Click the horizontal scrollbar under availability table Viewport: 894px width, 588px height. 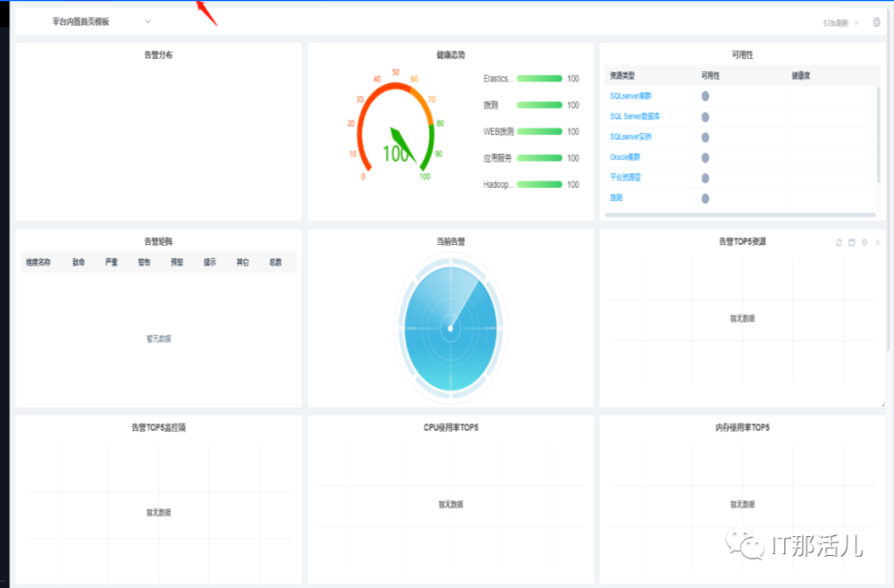[x=740, y=214]
